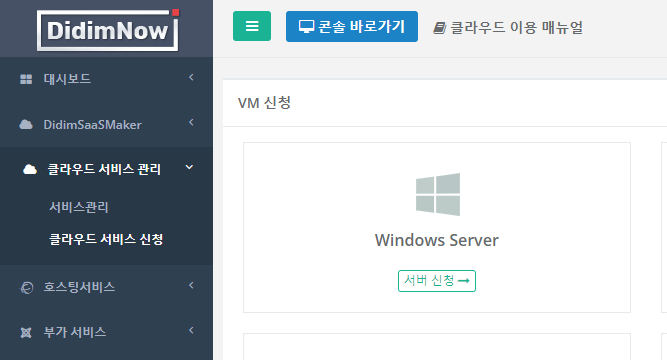Open the 호스팅서비스 menu
This screenshot has height=360, width=667.
pos(106,287)
